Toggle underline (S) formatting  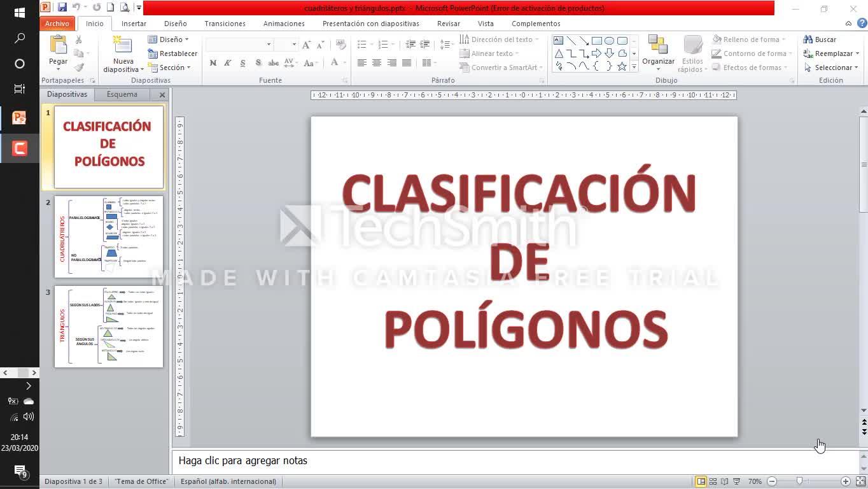tap(243, 62)
